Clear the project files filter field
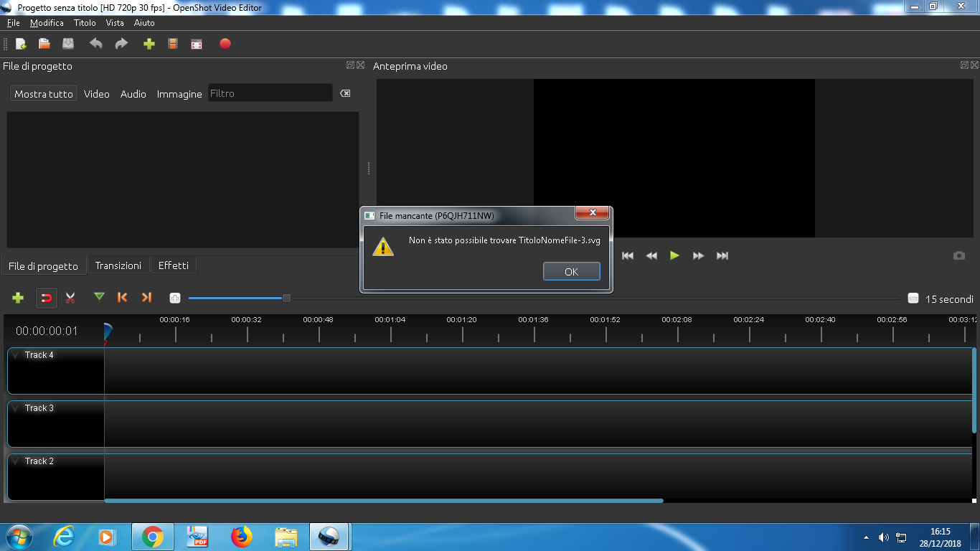The image size is (980, 551). [x=345, y=93]
